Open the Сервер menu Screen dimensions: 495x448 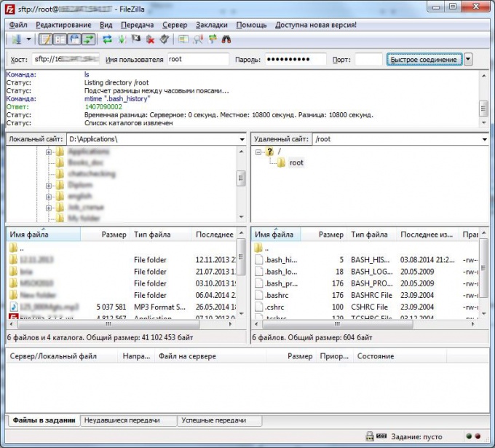[x=175, y=25]
